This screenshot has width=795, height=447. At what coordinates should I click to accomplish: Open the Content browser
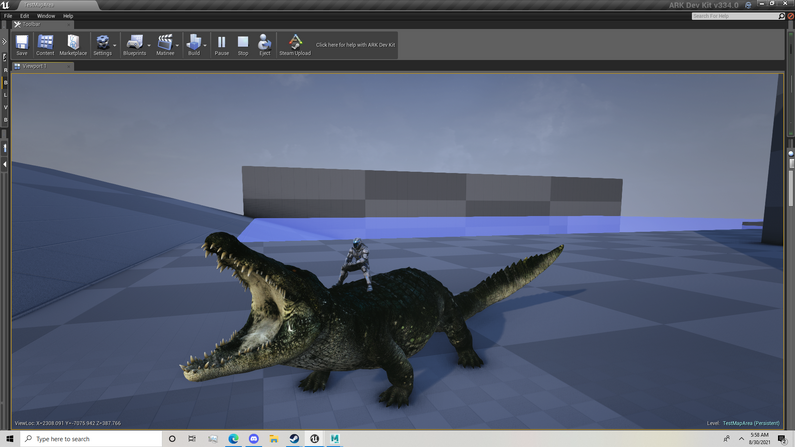[x=45, y=45]
